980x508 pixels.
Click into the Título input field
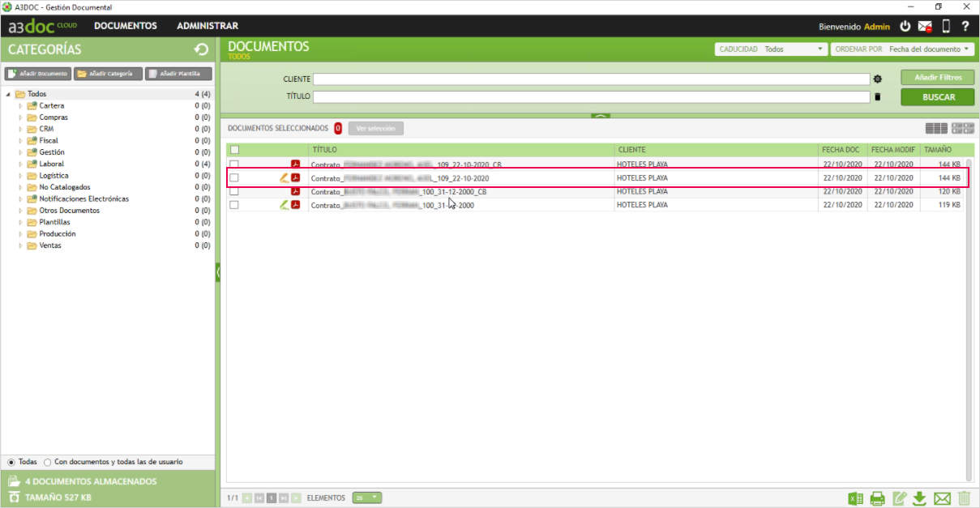point(592,97)
